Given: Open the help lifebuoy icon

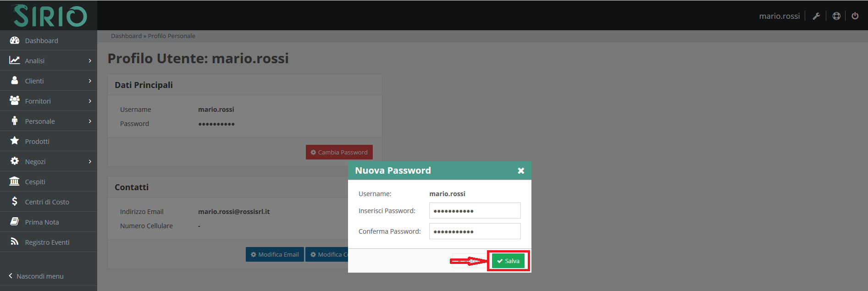Looking at the screenshot, I should point(836,16).
